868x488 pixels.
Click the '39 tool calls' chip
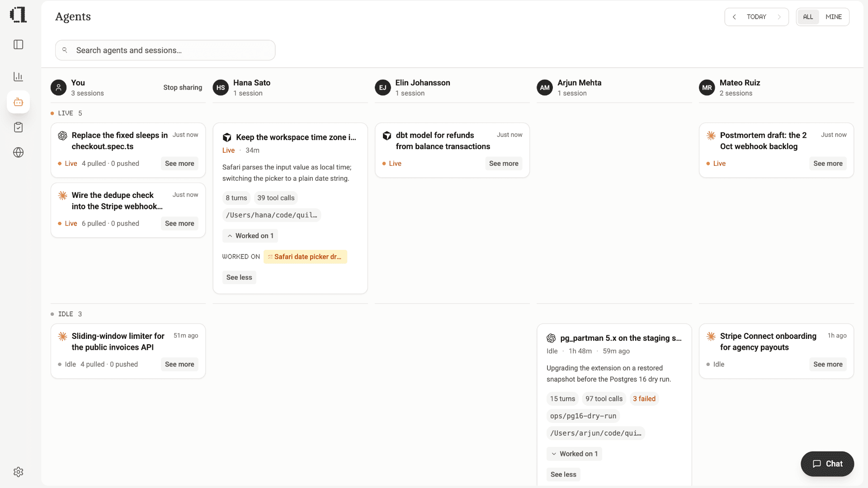(276, 198)
